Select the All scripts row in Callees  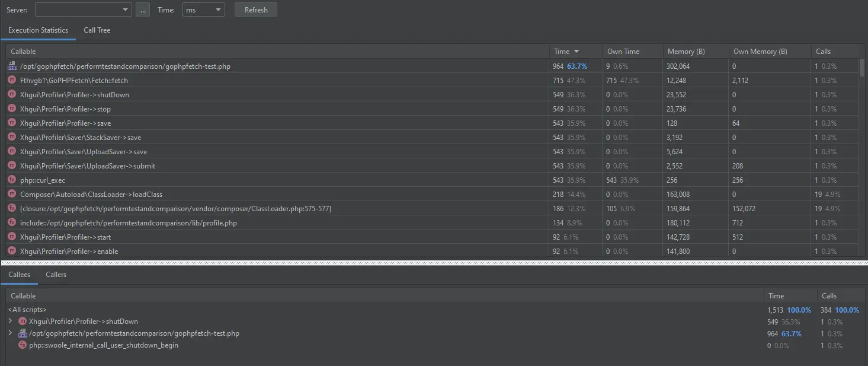27,310
